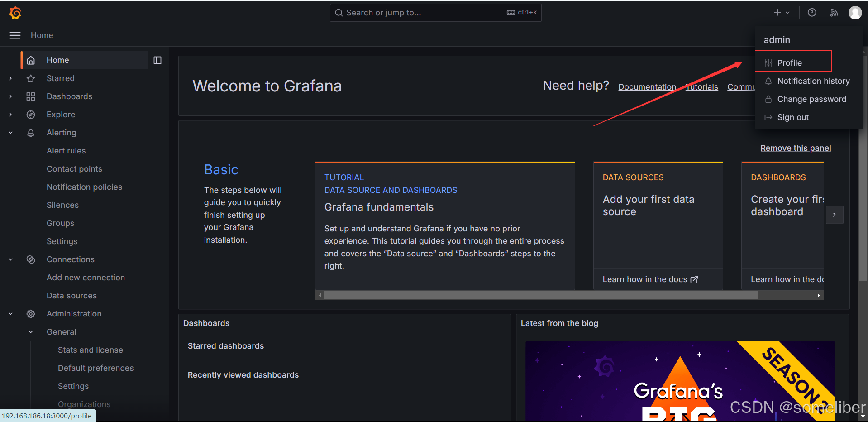Viewport: 868px width, 422px height.
Task: Open Alerting Settings in sidebar
Action: pyautogui.click(x=62, y=241)
